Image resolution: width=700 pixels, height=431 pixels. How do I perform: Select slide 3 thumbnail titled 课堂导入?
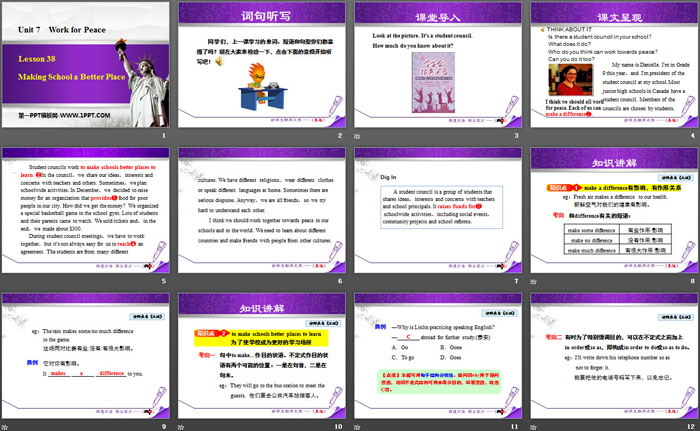pyautogui.click(x=438, y=65)
